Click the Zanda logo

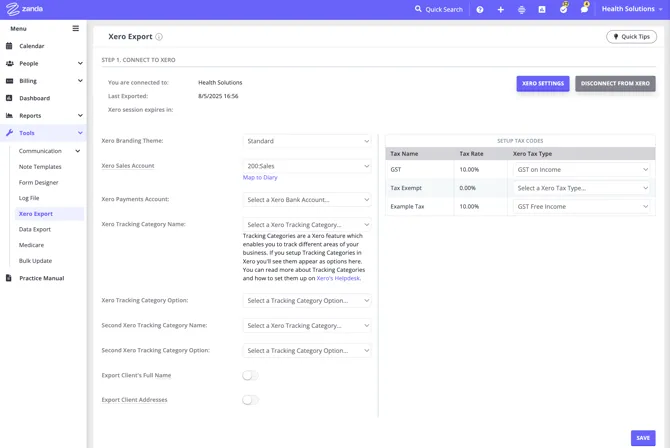pos(24,9)
